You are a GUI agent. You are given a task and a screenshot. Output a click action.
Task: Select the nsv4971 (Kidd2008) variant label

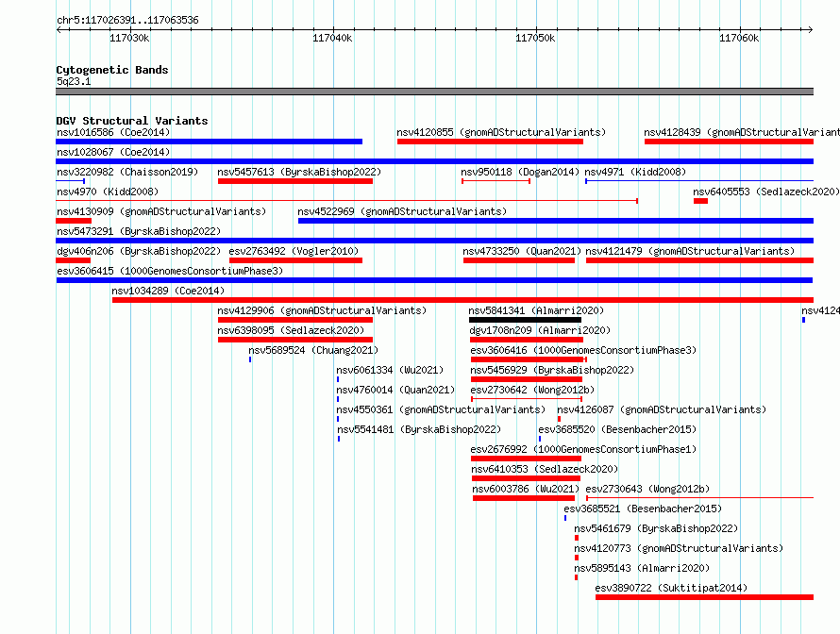(635, 172)
